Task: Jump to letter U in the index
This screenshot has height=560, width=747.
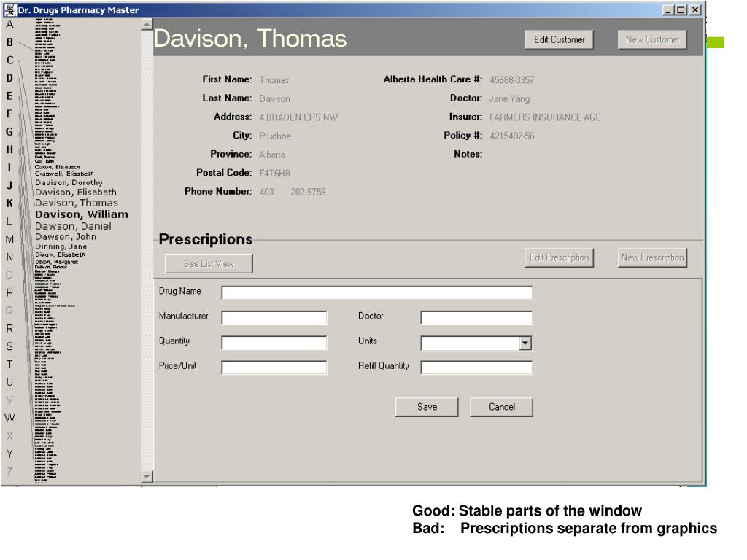Action: 9,382
